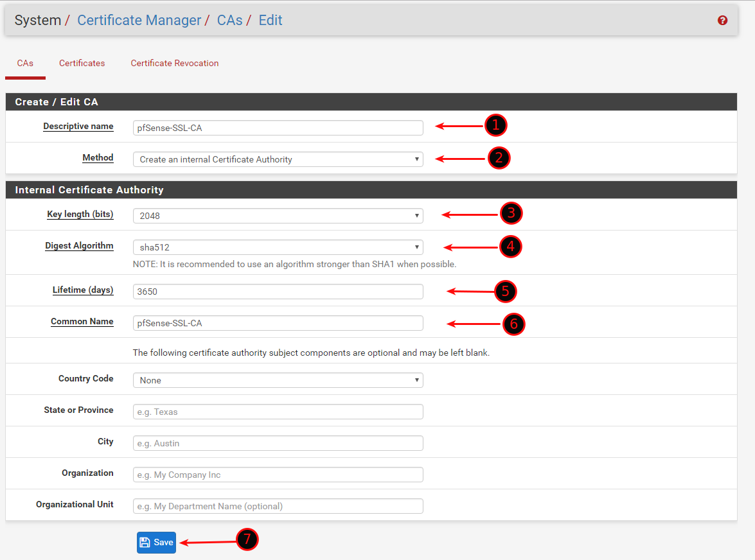Open the Method dropdown
Viewport: 755px width, 560px height.
click(278, 159)
